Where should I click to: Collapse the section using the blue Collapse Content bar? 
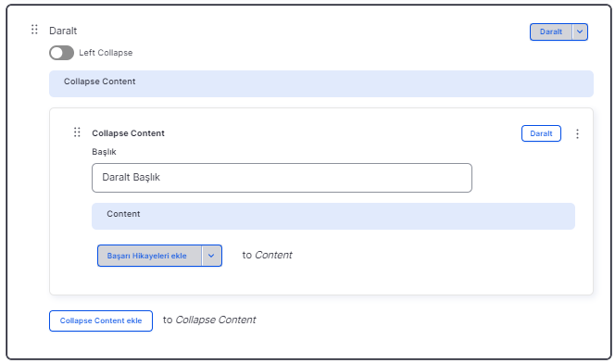(321, 83)
